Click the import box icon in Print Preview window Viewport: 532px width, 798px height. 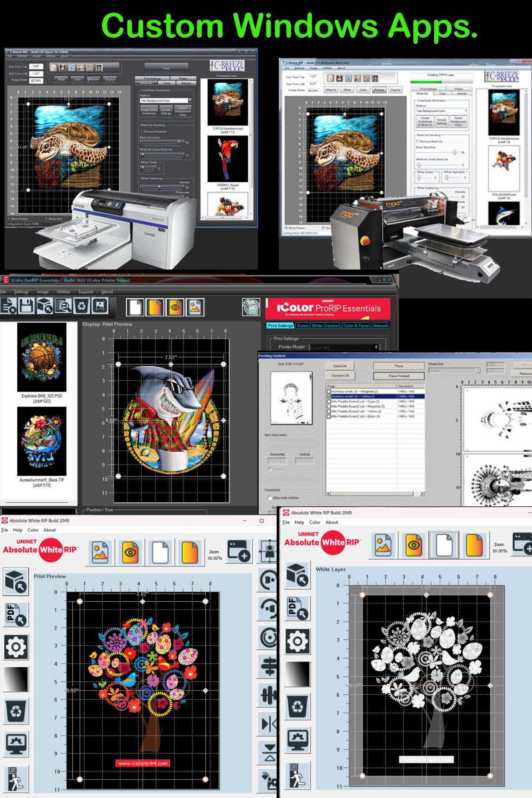point(16,582)
